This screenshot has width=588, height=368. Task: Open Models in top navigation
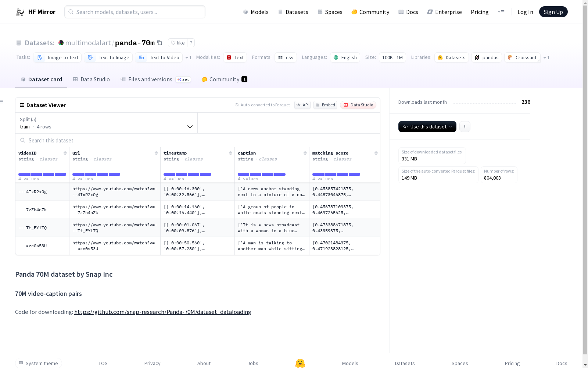[256, 12]
